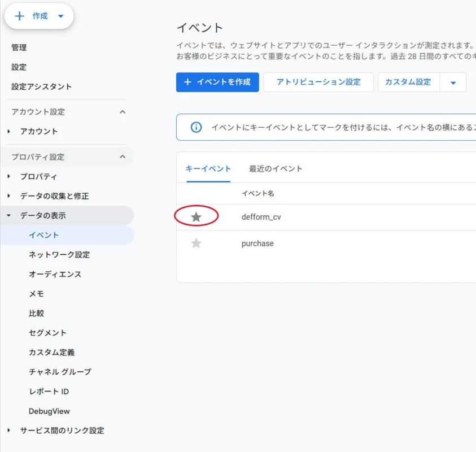Click the イベントを作成 button
This screenshot has height=452, width=476.
click(x=217, y=82)
